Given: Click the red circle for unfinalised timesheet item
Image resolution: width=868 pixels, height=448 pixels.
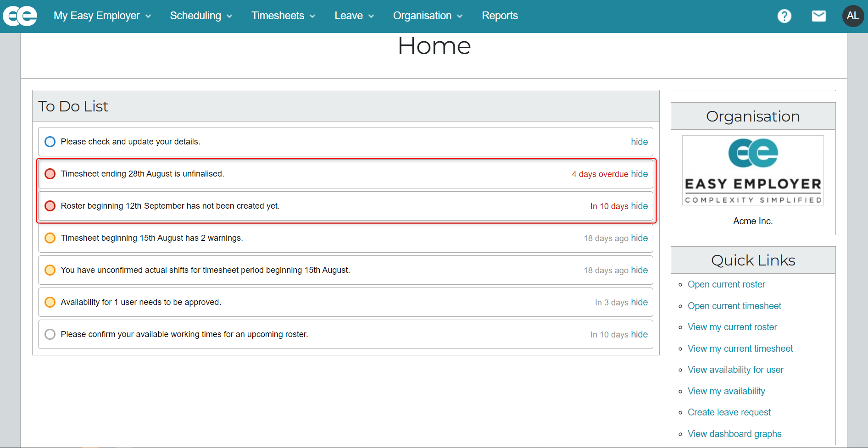Looking at the screenshot, I should click(x=50, y=174).
